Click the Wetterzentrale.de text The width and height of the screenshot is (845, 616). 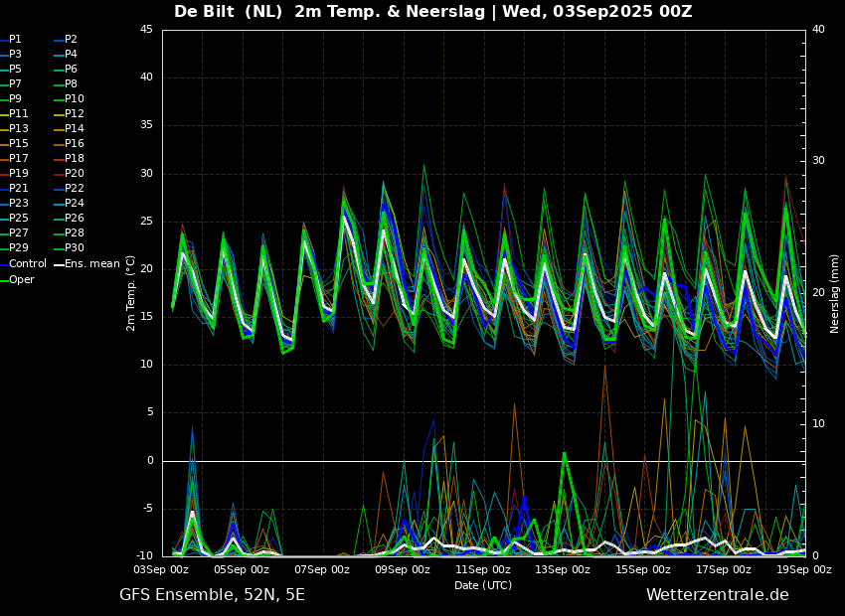[x=717, y=595]
